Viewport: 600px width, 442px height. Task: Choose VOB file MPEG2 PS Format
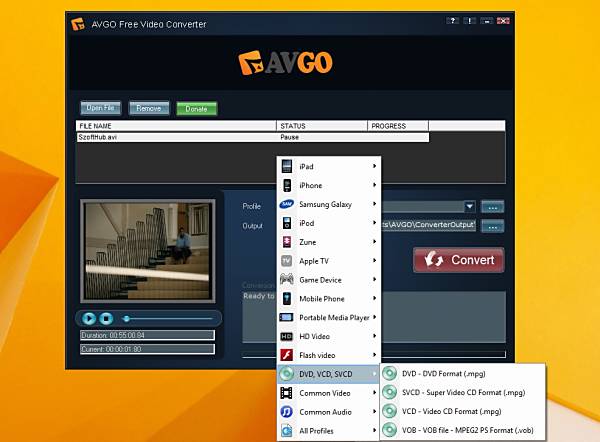point(462,430)
